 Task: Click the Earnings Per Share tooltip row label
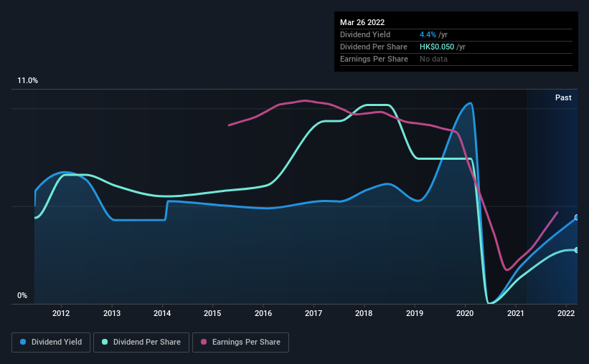(x=374, y=59)
